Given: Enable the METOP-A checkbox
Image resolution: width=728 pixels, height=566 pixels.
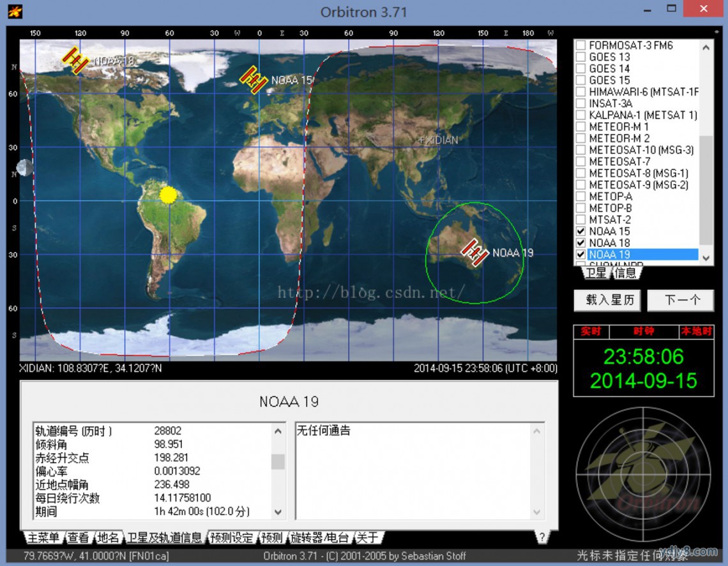Looking at the screenshot, I should pyautogui.click(x=580, y=197).
